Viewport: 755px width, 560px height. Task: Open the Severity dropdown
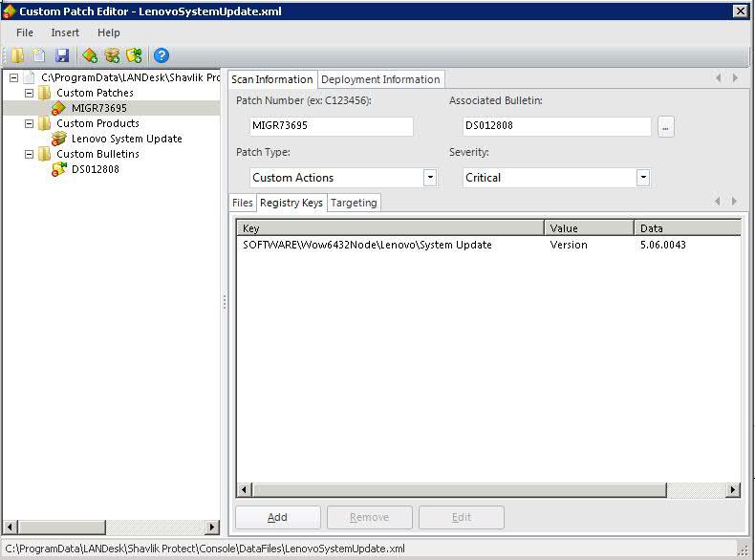click(643, 177)
